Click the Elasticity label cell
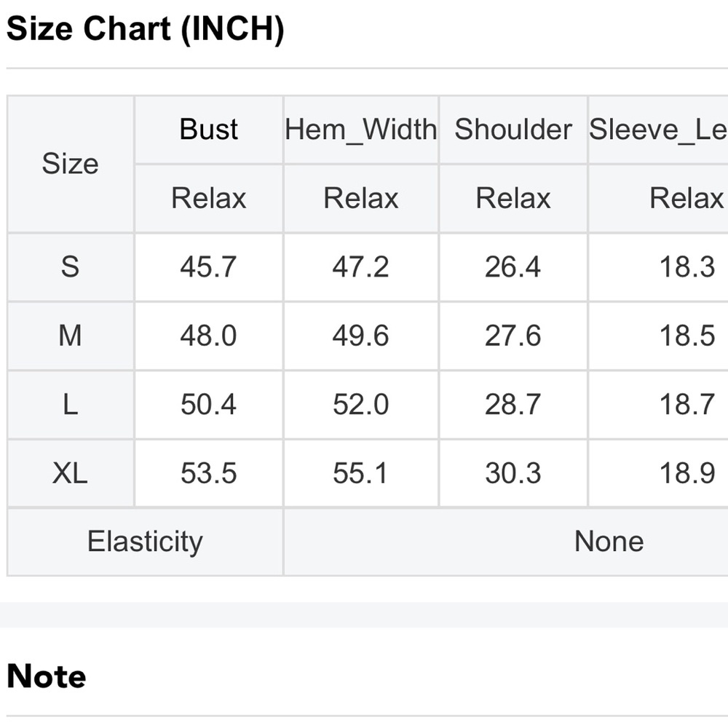Image resolution: width=728 pixels, height=728 pixels. [146, 542]
